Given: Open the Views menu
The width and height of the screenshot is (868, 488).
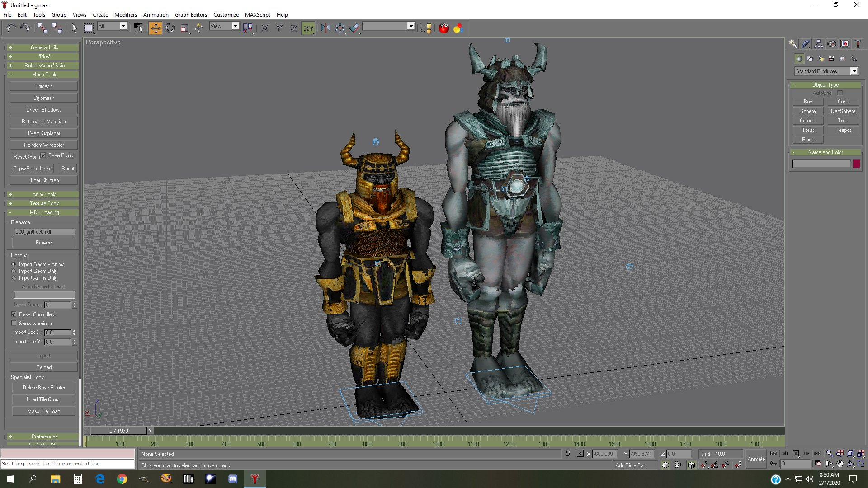Looking at the screenshot, I should coord(79,14).
